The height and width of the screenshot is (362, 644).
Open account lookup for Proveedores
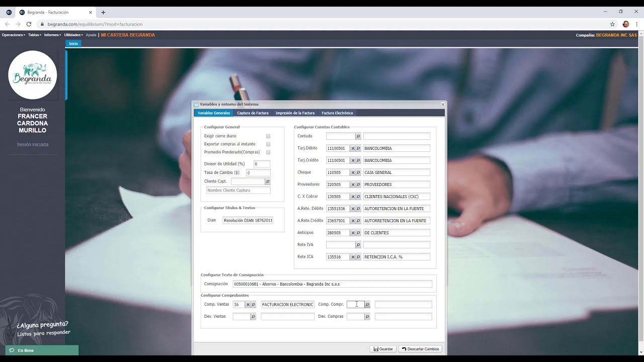tap(358, 185)
